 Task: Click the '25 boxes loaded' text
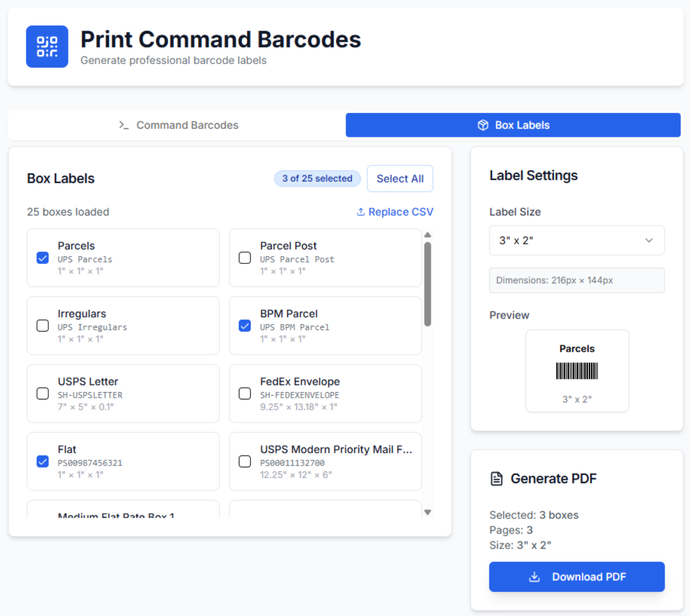[68, 212]
